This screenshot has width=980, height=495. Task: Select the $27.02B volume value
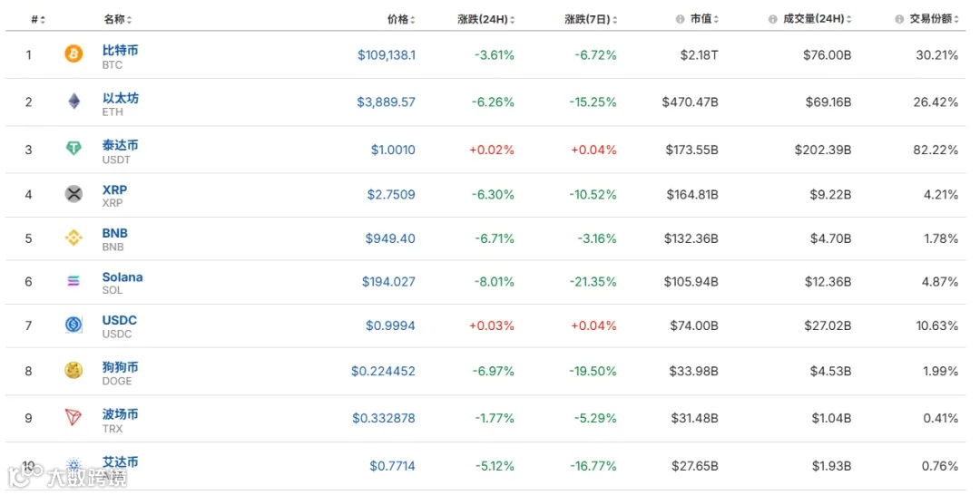[x=828, y=325]
